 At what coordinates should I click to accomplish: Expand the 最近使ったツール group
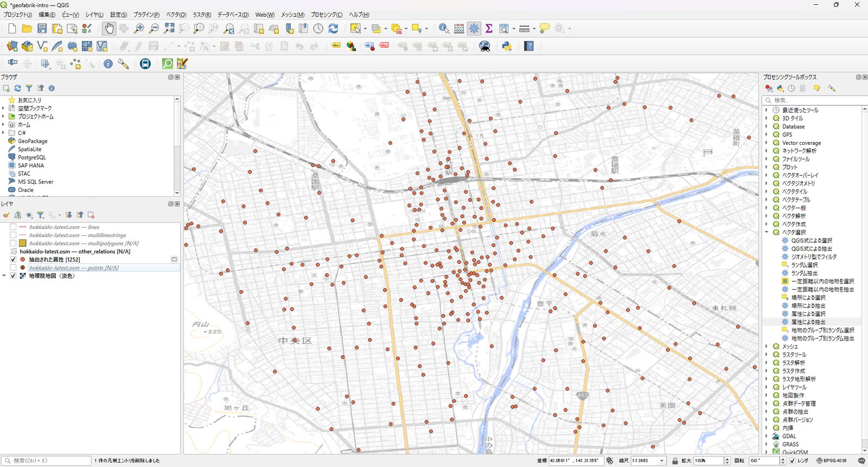pyautogui.click(x=767, y=110)
